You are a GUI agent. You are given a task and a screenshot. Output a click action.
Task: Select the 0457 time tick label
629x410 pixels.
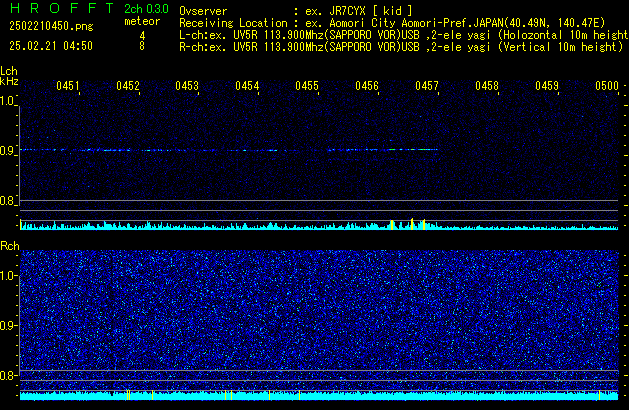coord(427,86)
